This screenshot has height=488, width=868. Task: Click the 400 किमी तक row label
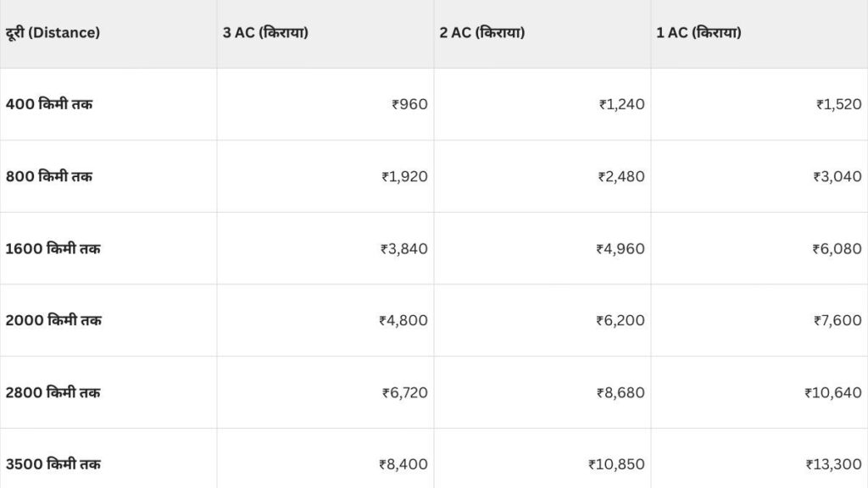[50, 104]
